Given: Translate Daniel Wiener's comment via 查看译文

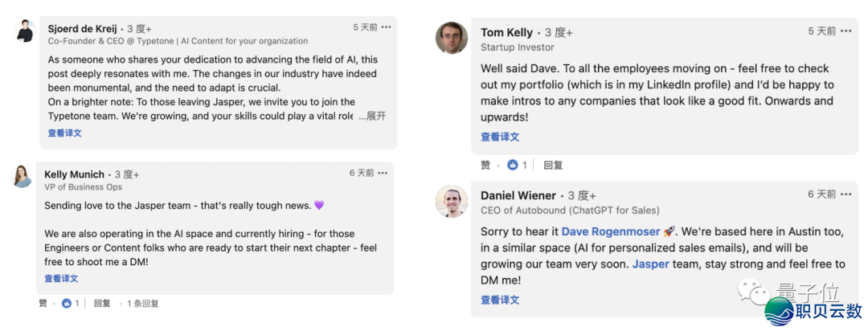Looking at the screenshot, I should (500, 300).
